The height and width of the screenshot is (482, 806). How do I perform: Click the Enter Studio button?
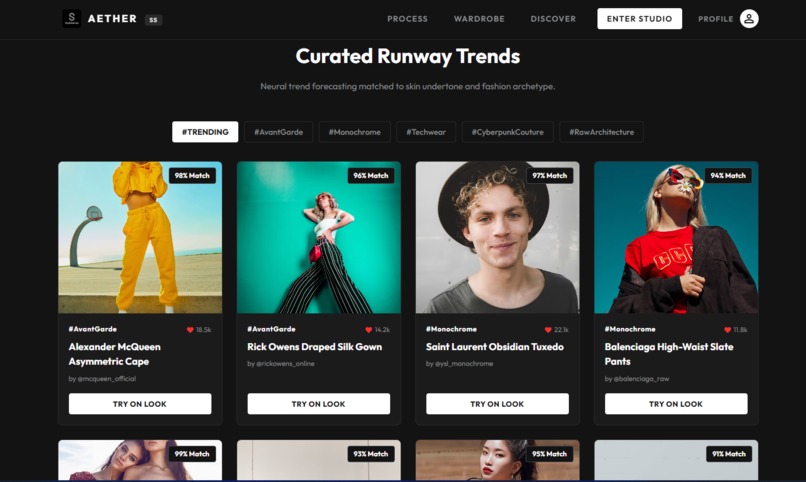tap(639, 18)
